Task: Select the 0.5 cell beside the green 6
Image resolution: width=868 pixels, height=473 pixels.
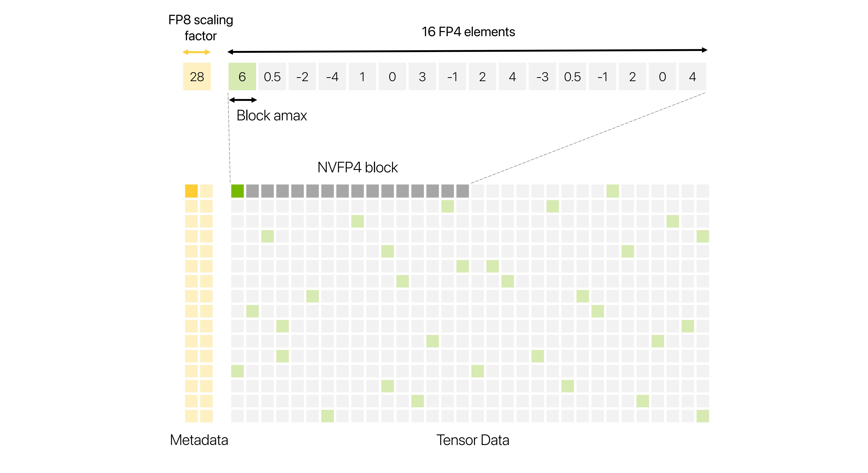Action: pos(272,77)
